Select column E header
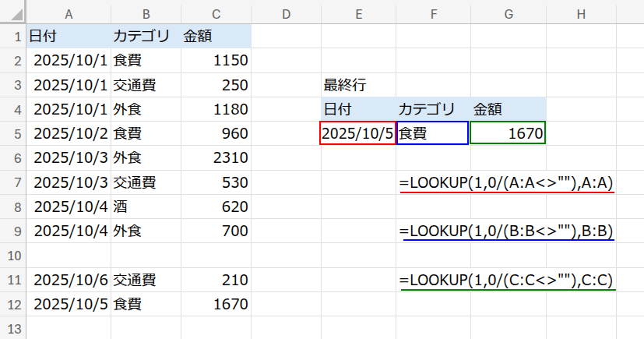The width and height of the screenshot is (644, 339). click(x=358, y=14)
